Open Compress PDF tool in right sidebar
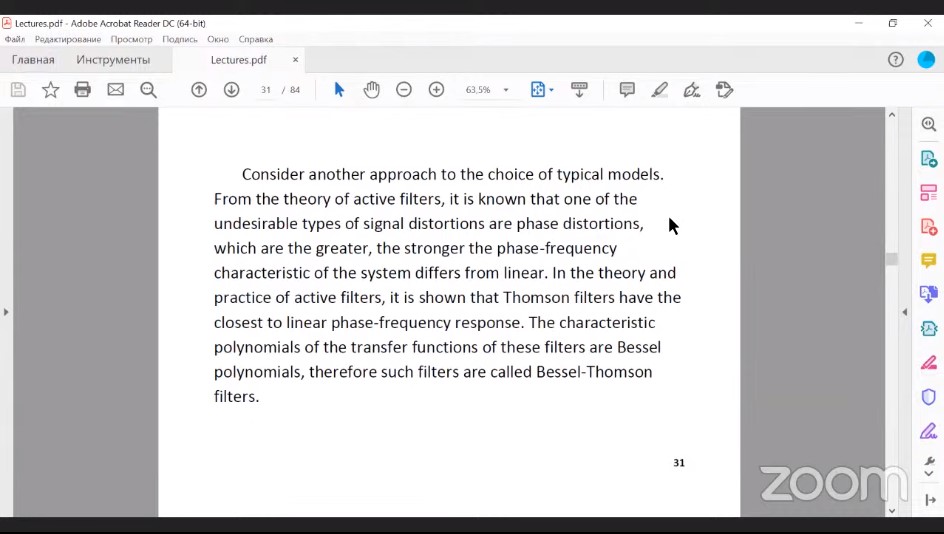 pyautogui.click(x=928, y=328)
